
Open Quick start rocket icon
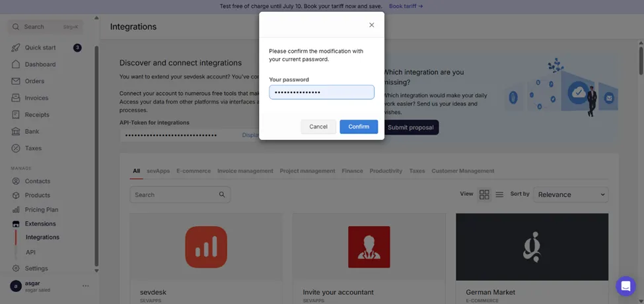[x=16, y=47]
